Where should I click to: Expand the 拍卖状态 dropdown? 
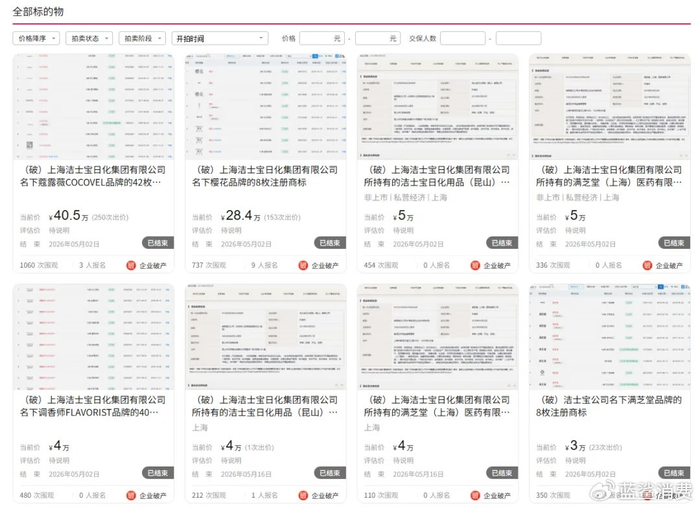click(89, 38)
